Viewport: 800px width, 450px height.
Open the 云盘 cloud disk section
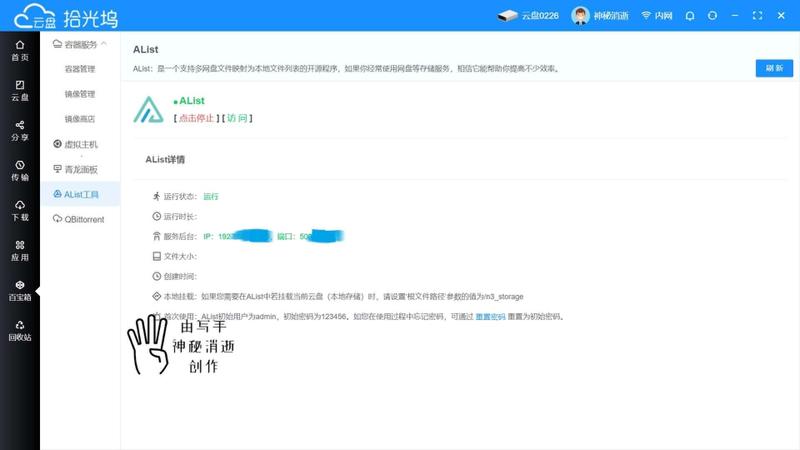pyautogui.click(x=20, y=91)
